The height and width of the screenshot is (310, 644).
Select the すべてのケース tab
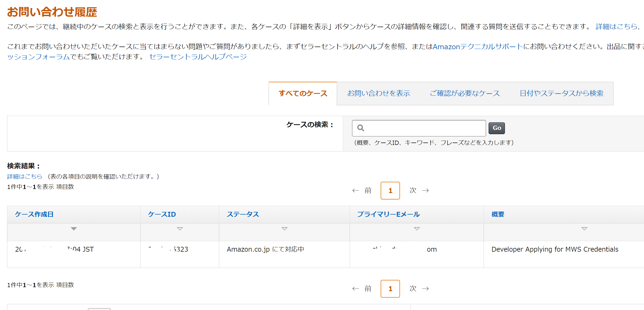303,93
